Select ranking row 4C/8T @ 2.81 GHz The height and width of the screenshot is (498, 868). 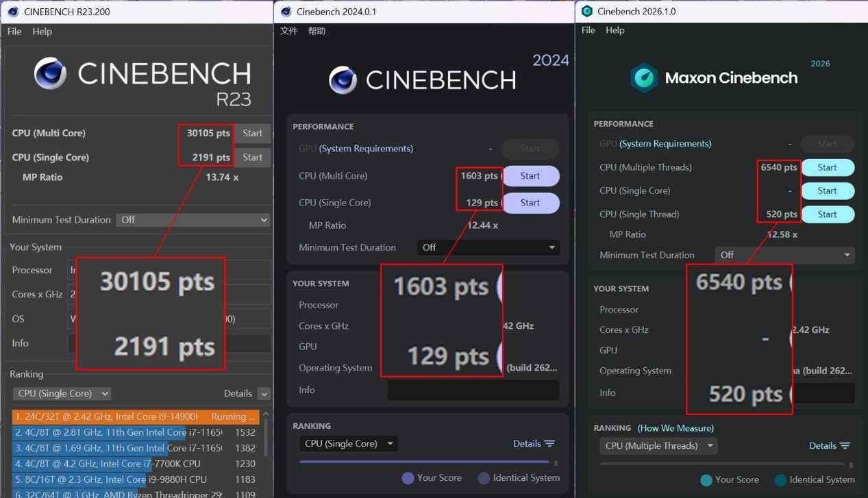tap(136, 432)
